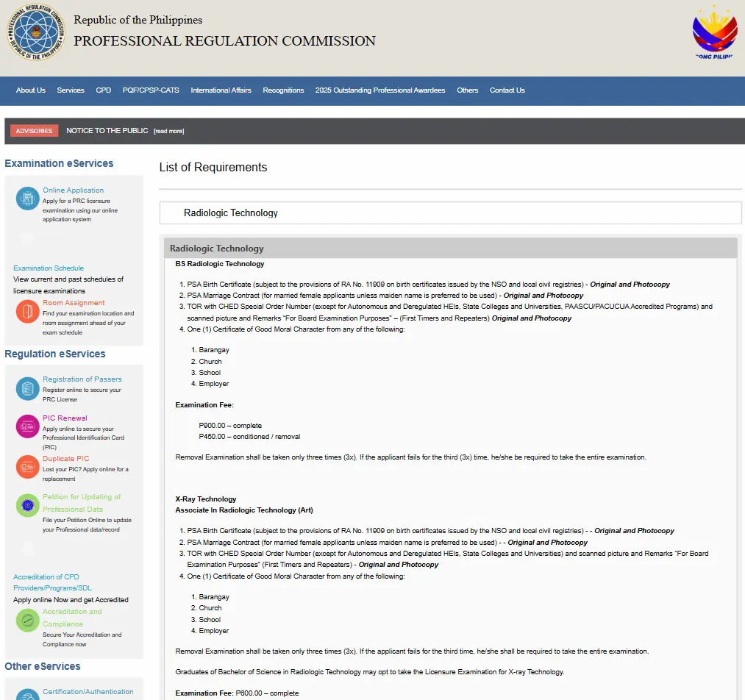Click the Certification/Authentication icon
The width and height of the screenshot is (745, 700).
click(x=27, y=694)
